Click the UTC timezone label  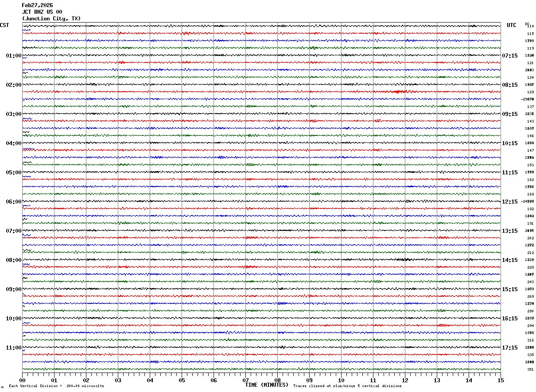[x=512, y=25]
